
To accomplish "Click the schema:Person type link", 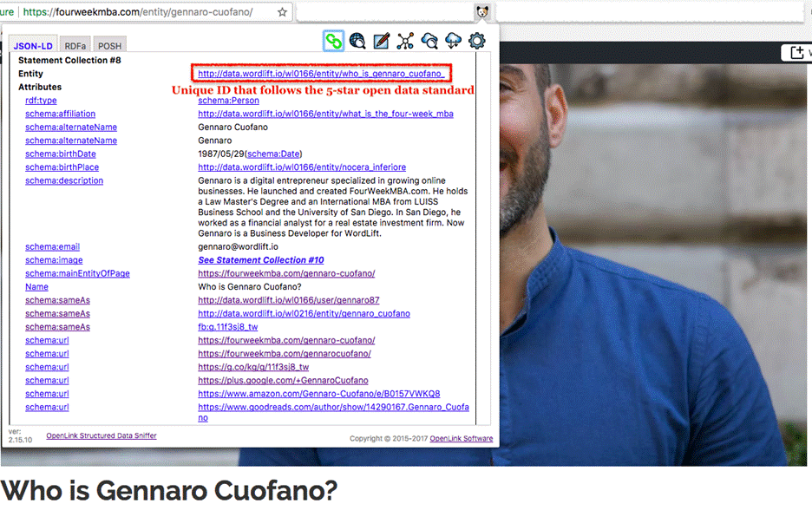I will coord(228,101).
